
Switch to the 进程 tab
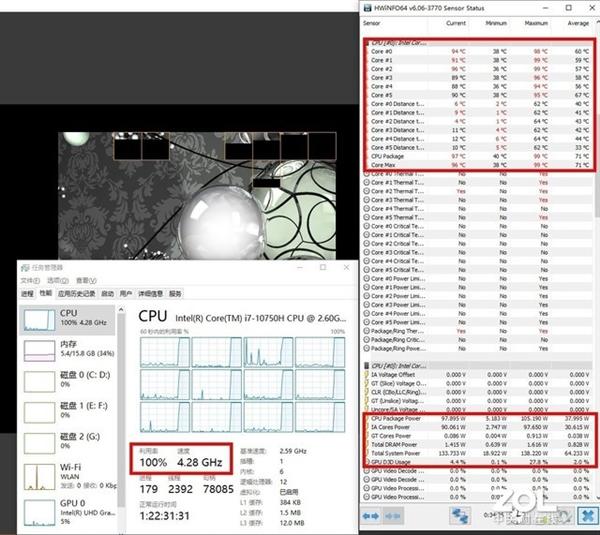click(x=27, y=294)
